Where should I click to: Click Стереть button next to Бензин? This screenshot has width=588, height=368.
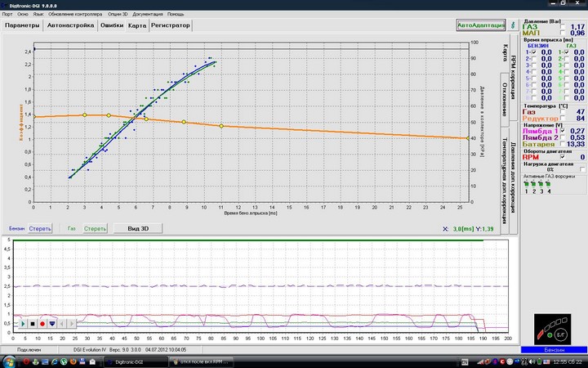(x=40, y=228)
